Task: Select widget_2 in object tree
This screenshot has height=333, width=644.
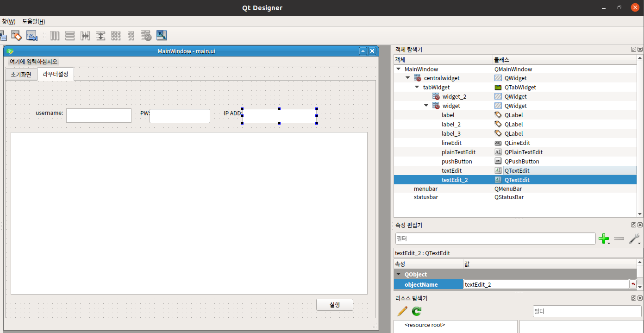Action: pyautogui.click(x=454, y=97)
